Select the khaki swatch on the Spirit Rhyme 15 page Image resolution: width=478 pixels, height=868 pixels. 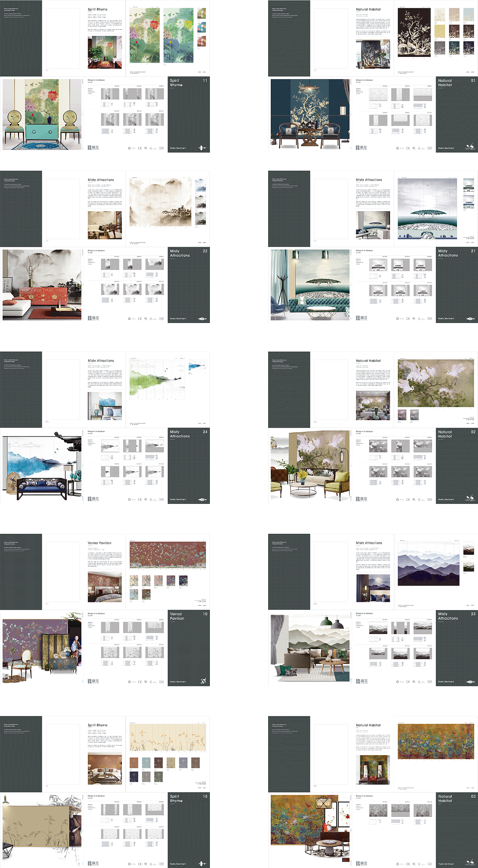coord(171,762)
